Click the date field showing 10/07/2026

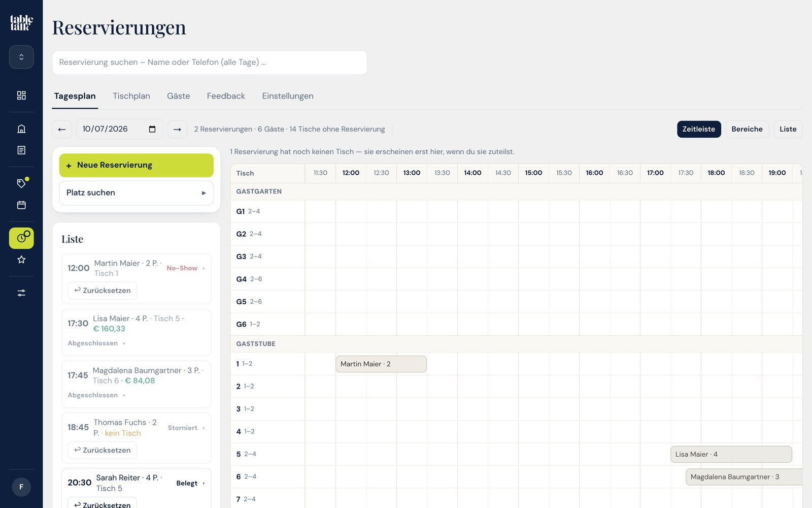pyautogui.click(x=120, y=129)
